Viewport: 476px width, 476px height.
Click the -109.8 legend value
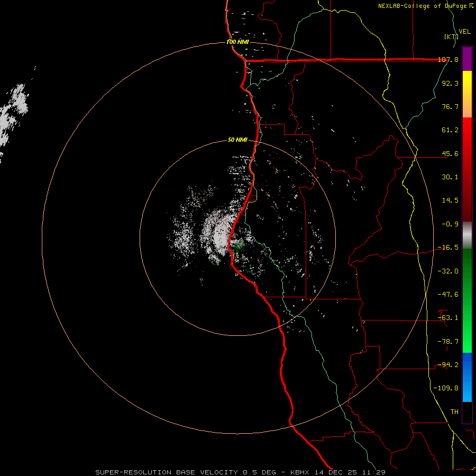pyautogui.click(x=446, y=388)
